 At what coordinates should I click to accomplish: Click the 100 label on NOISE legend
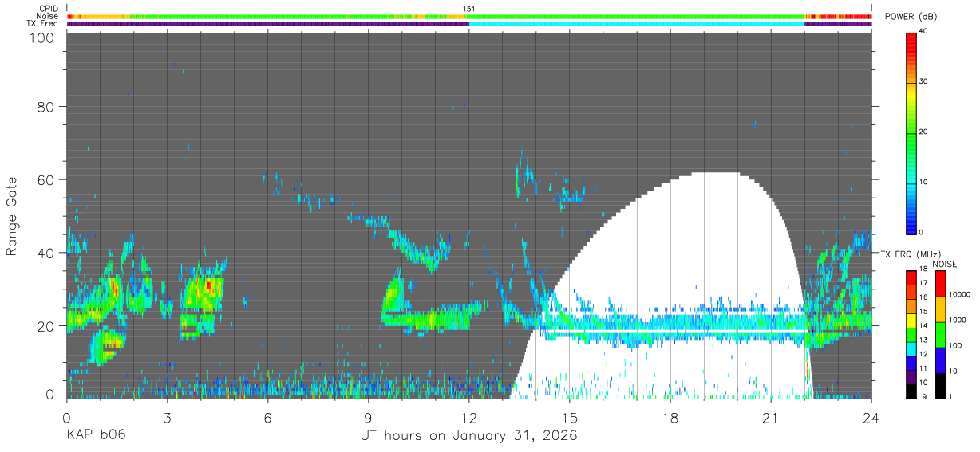pyautogui.click(x=956, y=345)
